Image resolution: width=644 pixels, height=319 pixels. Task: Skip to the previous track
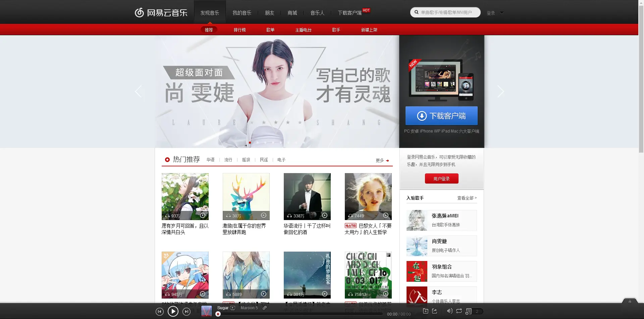pos(160,312)
